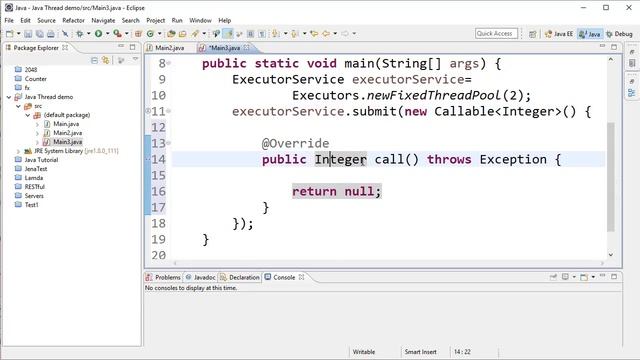Click the Debug bug icon in the toolbar
Image resolution: width=640 pixels, height=360 pixels.
pos(80,34)
